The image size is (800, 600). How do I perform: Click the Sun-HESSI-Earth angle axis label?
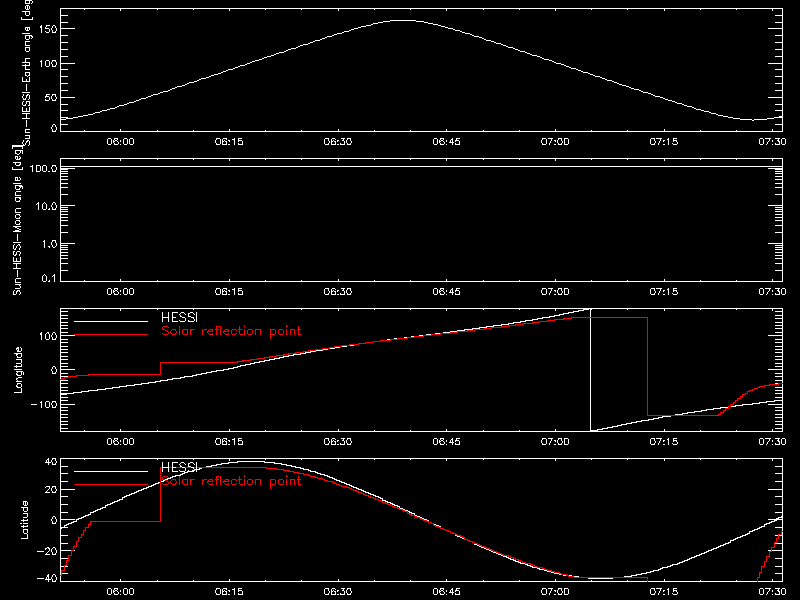[27, 72]
